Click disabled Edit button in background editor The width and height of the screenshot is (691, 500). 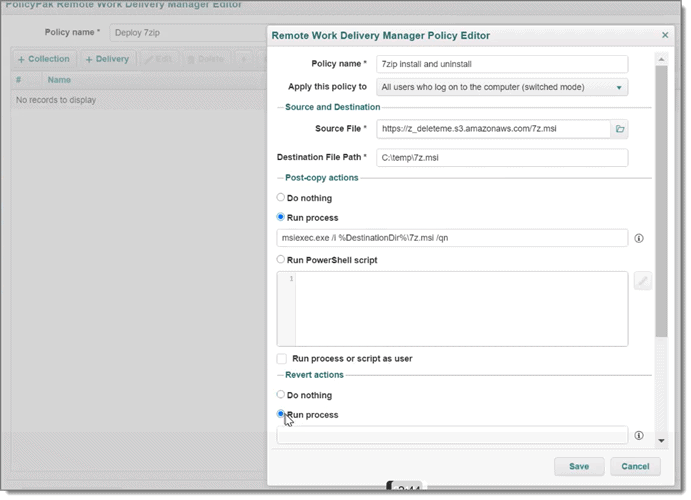point(159,59)
